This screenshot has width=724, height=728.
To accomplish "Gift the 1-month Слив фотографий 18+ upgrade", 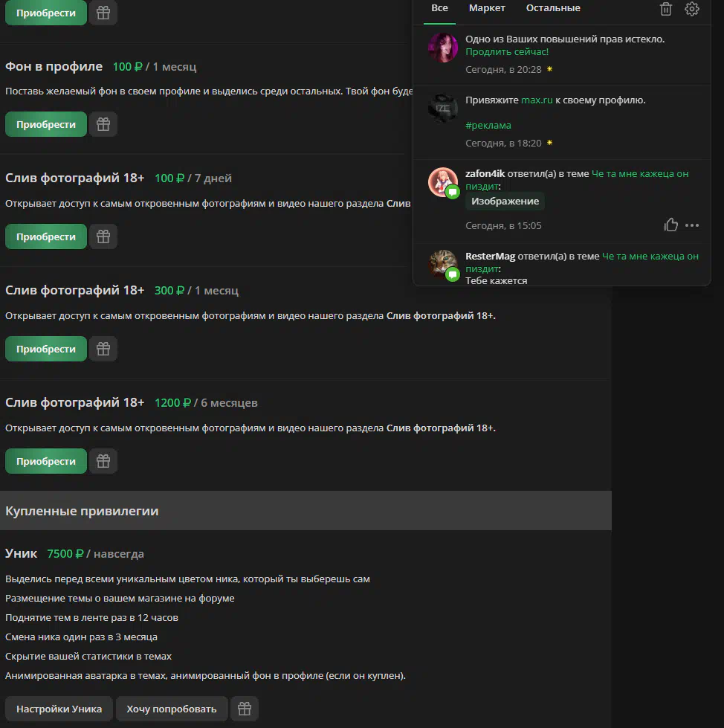I will pyautogui.click(x=103, y=349).
